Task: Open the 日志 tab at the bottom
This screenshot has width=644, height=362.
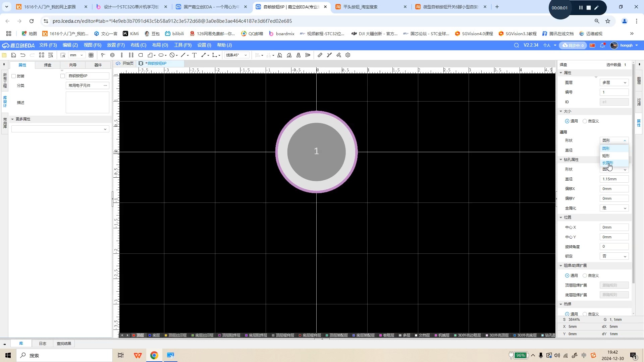Action: (x=43, y=344)
